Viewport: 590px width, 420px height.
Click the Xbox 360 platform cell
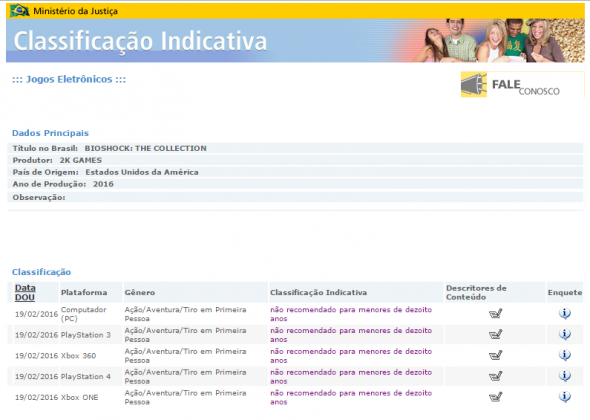[x=78, y=356]
